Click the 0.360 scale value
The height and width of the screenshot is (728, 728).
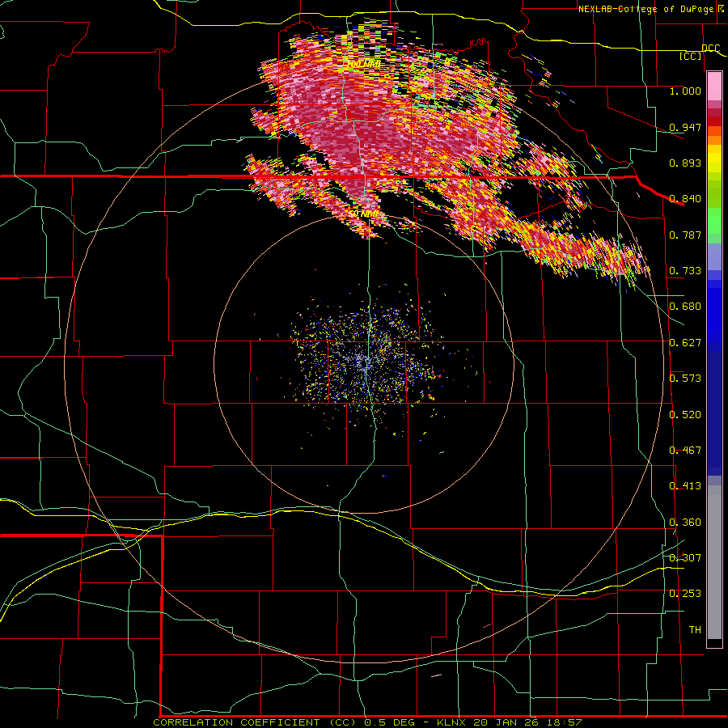click(685, 523)
